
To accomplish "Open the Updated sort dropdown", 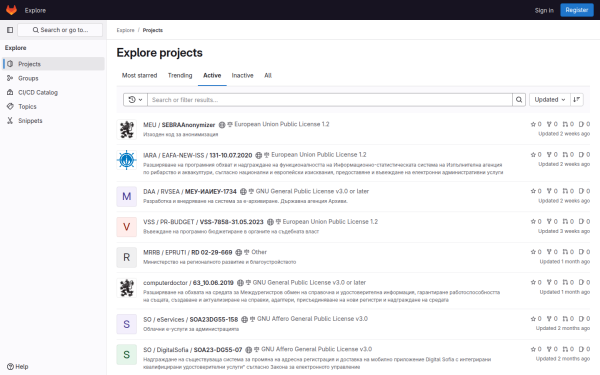I will [x=550, y=99].
